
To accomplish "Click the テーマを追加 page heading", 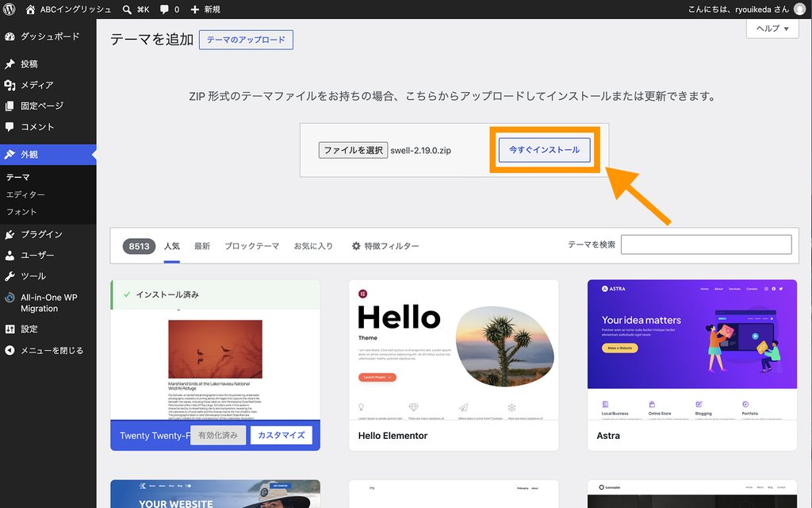I will pyautogui.click(x=151, y=40).
